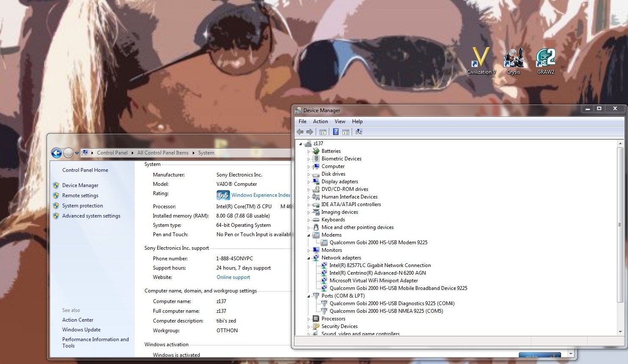Click the Device Manager scrollbar up arrow
This screenshot has width=628, height=364.
[620, 144]
